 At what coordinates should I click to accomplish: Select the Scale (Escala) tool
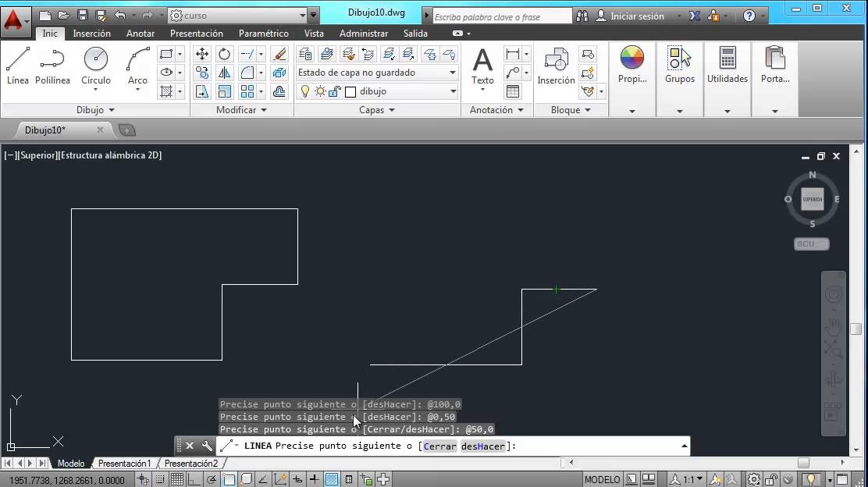(x=224, y=91)
